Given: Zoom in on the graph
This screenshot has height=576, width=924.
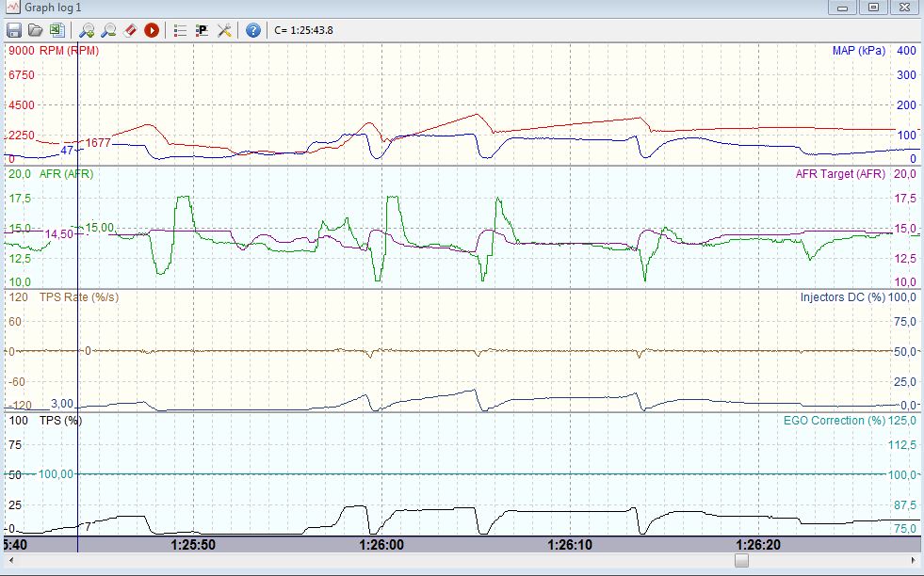Looking at the screenshot, I should [x=87, y=30].
